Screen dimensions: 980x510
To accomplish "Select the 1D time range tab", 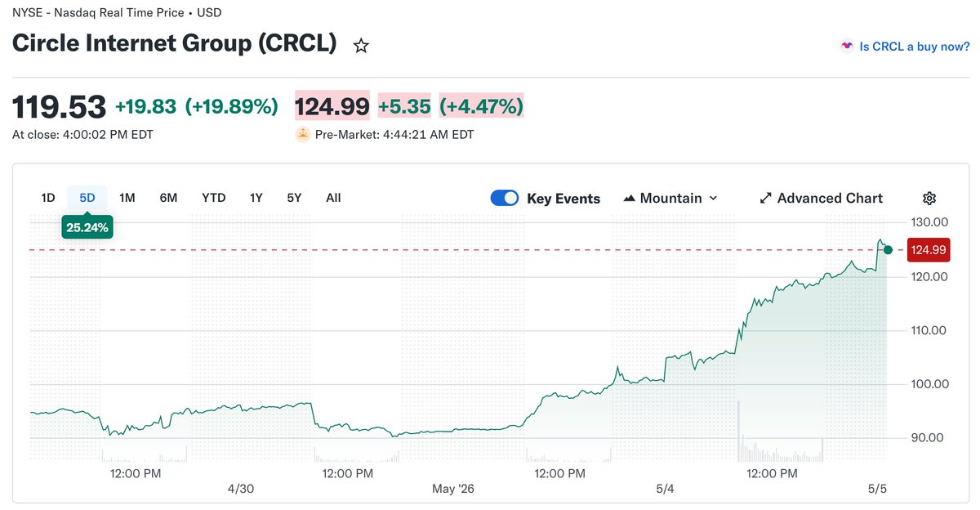I will [x=48, y=198].
